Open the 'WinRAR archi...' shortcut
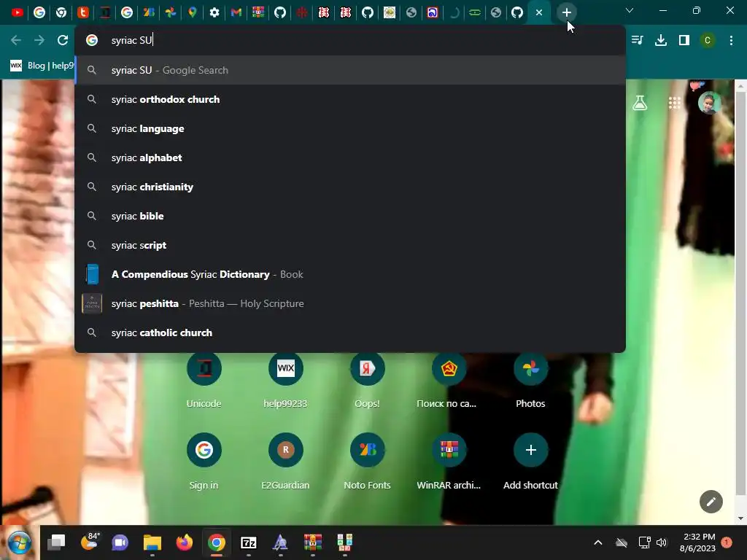The height and width of the screenshot is (560, 747). click(x=449, y=462)
